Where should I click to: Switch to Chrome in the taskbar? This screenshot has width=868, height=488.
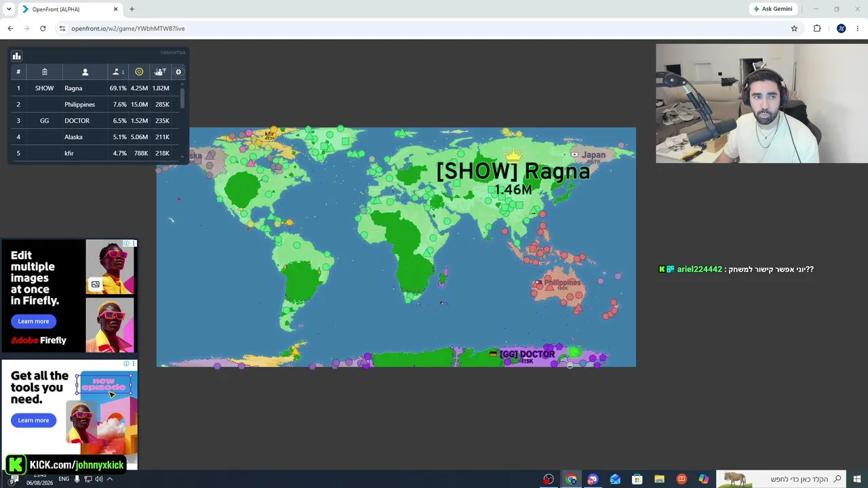point(571,479)
